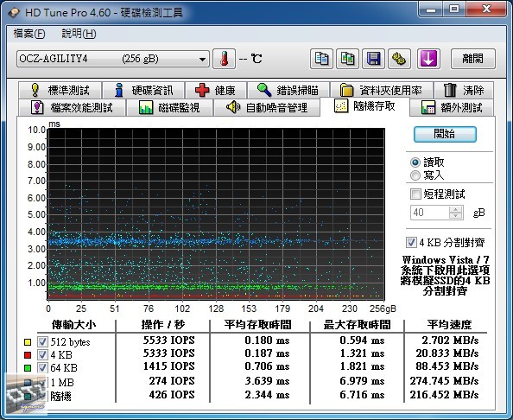Click the 274 IOPS value

click(x=172, y=381)
